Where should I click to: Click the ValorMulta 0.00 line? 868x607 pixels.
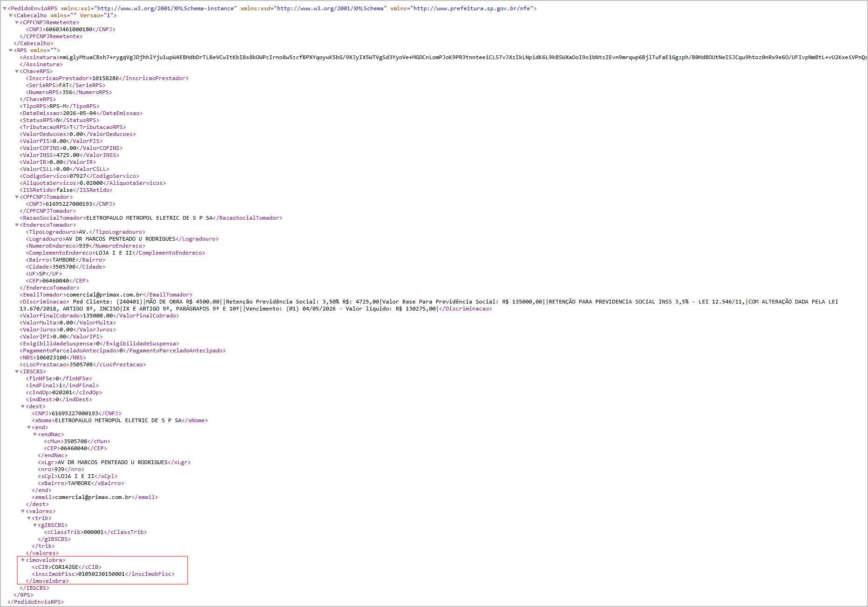click(x=68, y=323)
